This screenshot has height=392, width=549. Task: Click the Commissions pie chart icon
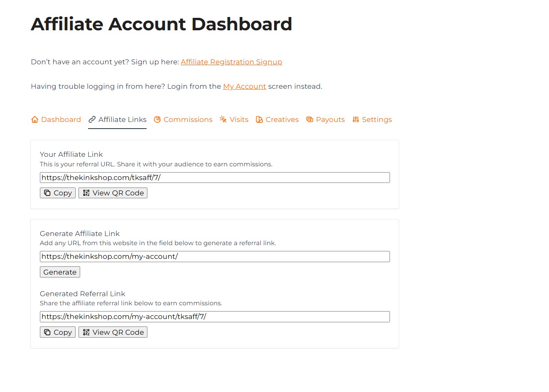pos(157,120)
